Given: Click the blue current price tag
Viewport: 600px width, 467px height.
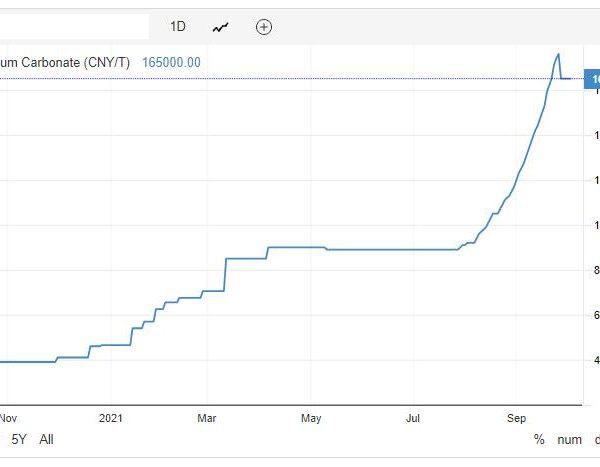Looking at the screenshot, I should 591,78.
